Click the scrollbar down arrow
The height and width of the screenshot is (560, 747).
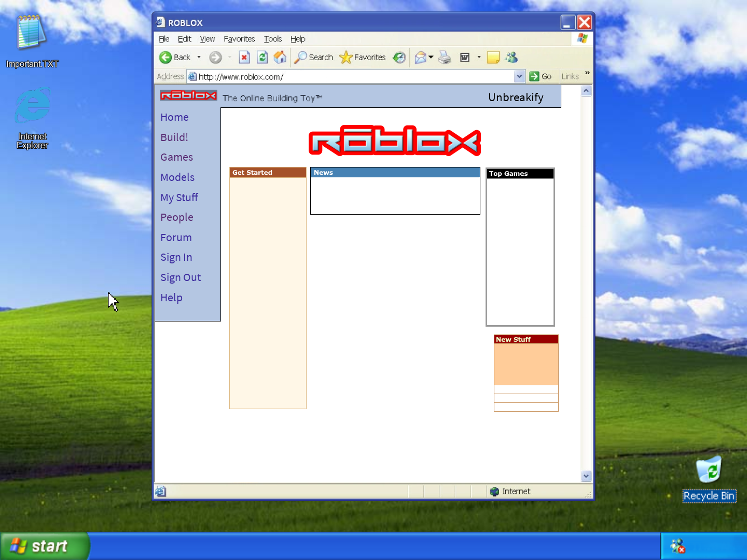(586, 475)
